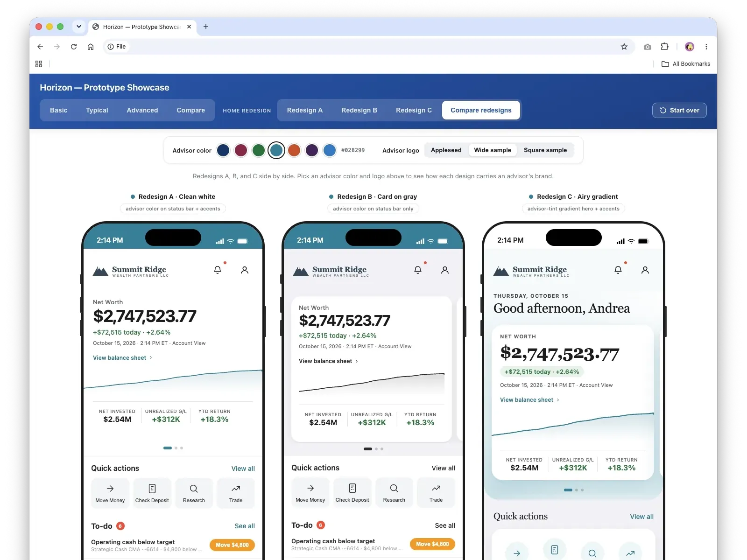This screenshot has height=560, width=747.
Task: Tap Check Deposit action in Redesign B
Action: pos(352,493)
